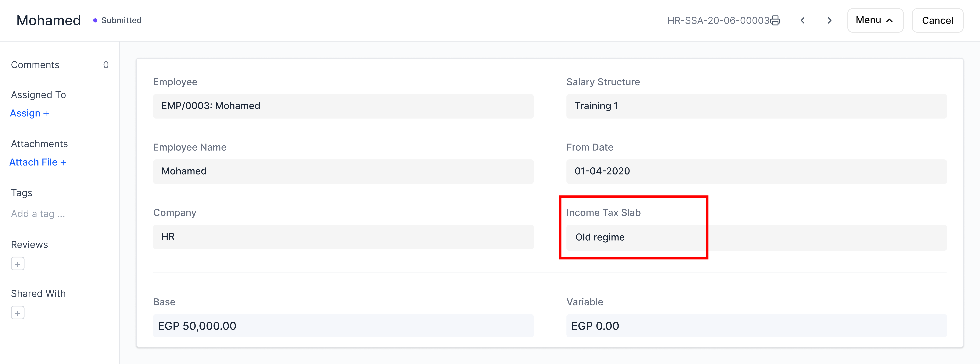Screen dimensions: 980x364
Task: Click the Employee field EMP/0003: Mohamed
Action: (x=343, y=106)
